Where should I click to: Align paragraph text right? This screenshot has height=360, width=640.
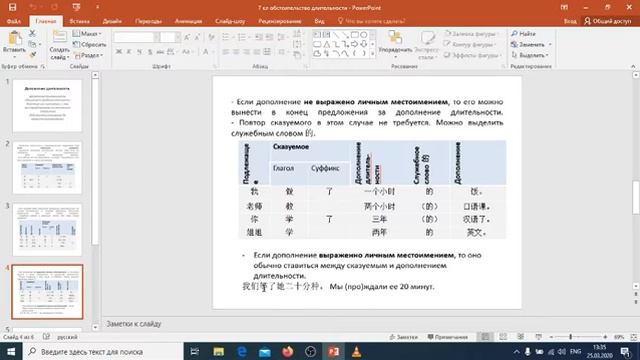246,52
